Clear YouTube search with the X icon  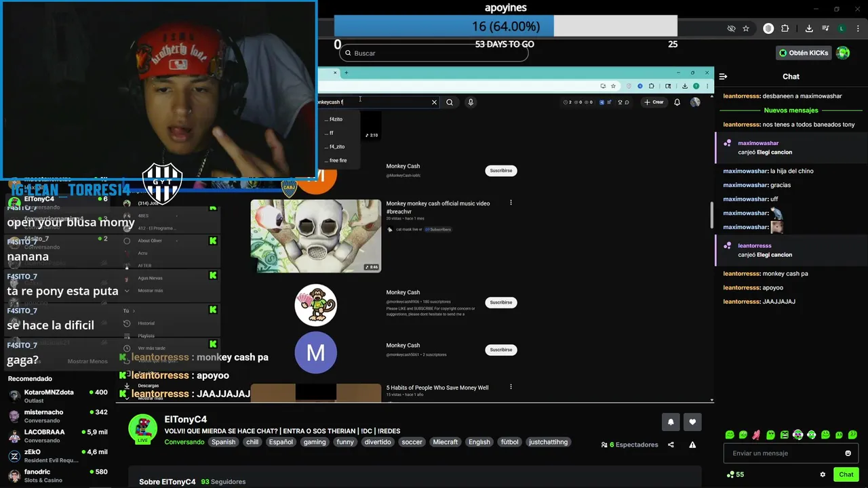pyautogui.click(x=434, y=102)
